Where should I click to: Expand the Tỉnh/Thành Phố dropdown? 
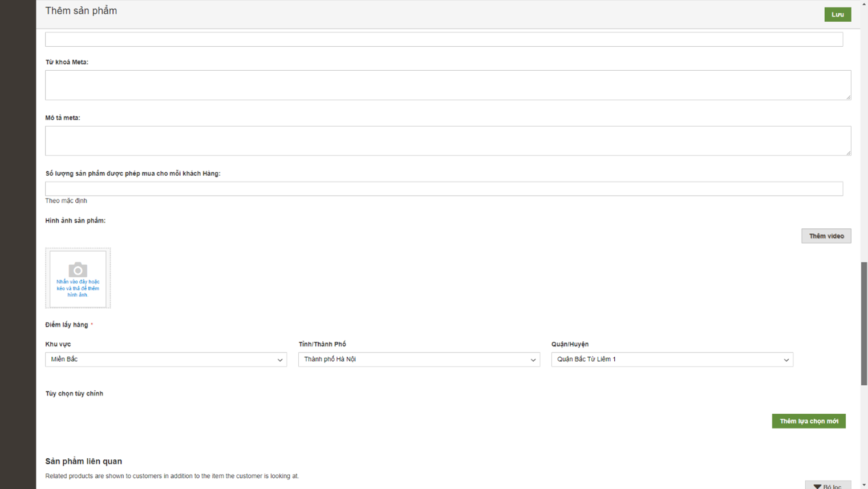(419, 359)
